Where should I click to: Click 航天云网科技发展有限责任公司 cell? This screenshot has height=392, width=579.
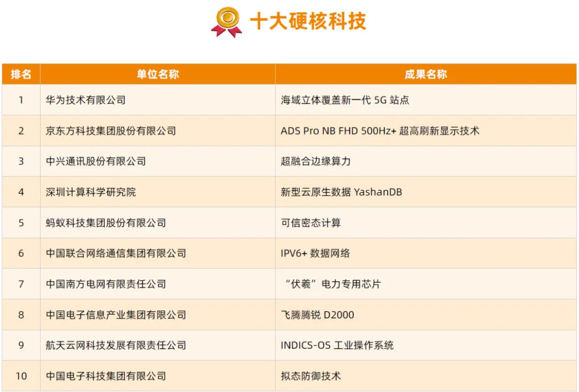tap(158, 345)
